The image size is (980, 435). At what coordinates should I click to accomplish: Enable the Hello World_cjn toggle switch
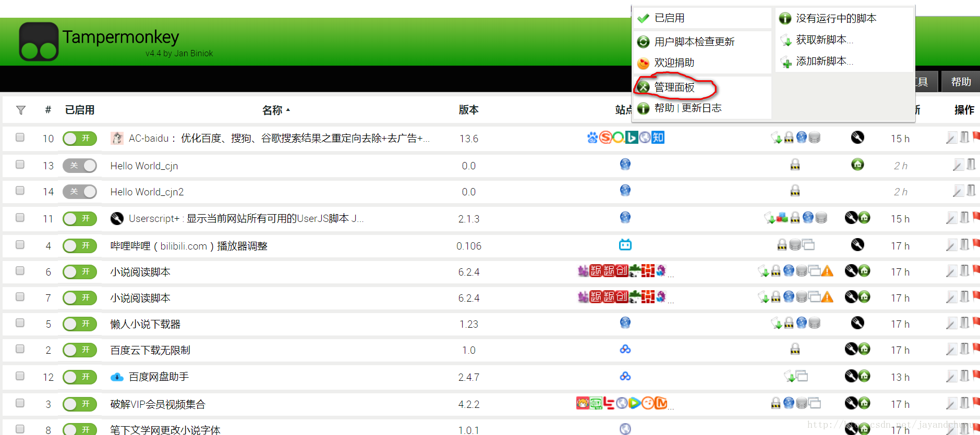click(x=80, y=166)
